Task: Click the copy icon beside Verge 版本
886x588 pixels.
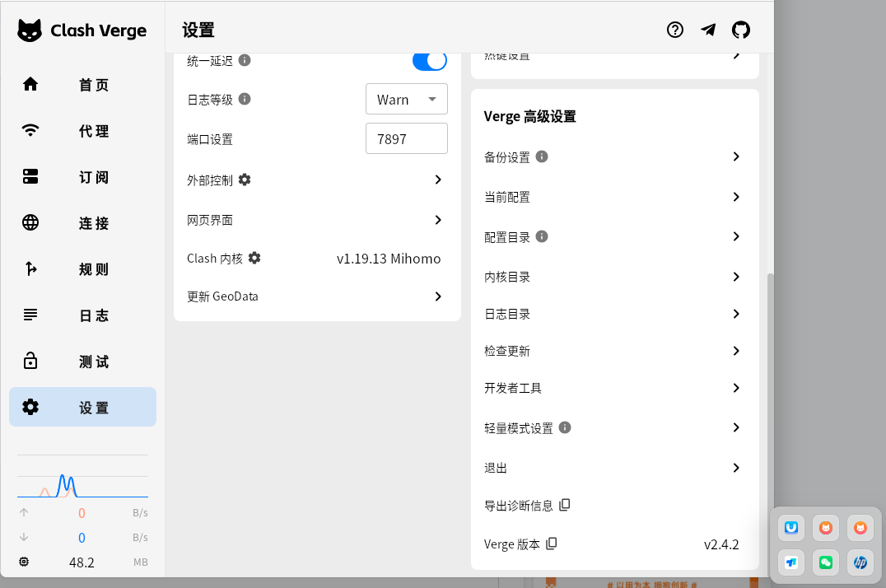Action: 552,544
